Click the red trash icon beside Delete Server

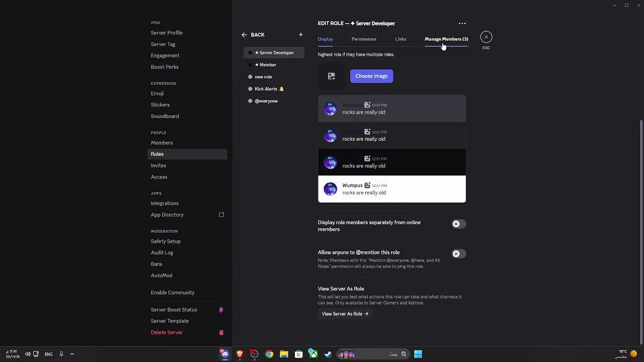coord(221,332)
